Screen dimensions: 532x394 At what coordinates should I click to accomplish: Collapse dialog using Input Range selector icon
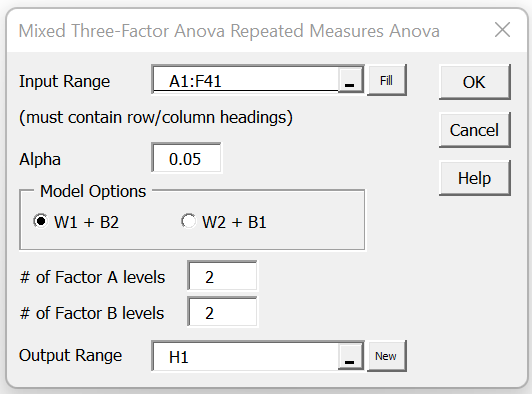pos(350,80)
